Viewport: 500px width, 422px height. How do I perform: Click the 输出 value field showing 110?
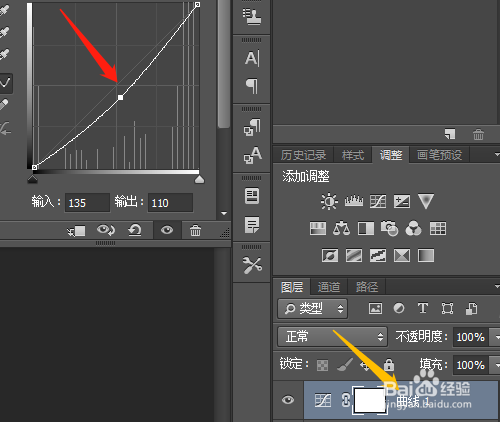(x=170, y=203)
